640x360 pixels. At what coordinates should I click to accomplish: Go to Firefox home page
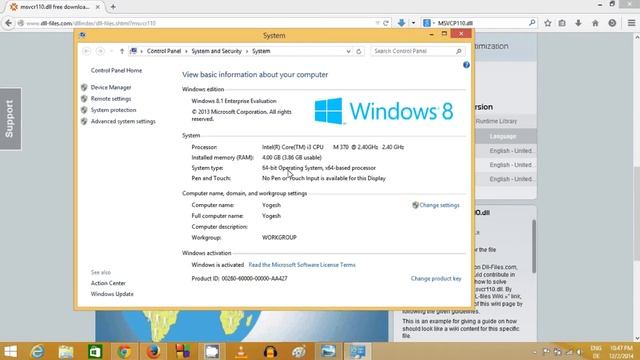595,23
